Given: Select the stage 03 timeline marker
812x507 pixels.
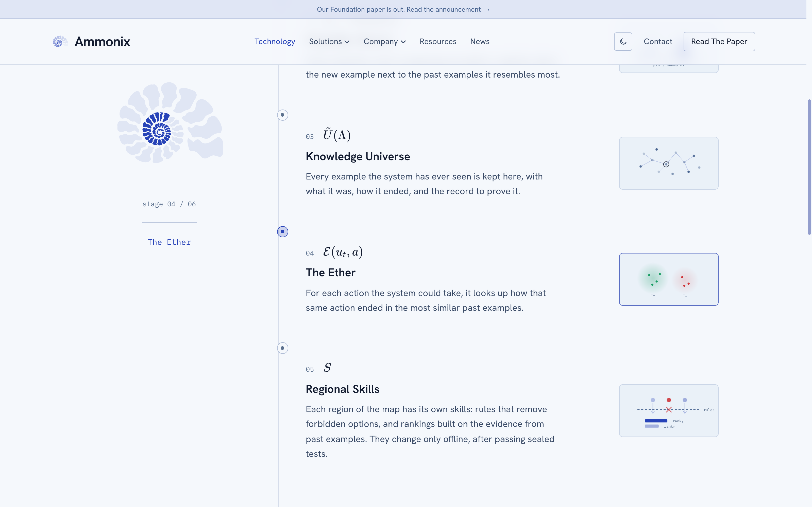Looking at the screenshot, I should [x=282, y=115].
